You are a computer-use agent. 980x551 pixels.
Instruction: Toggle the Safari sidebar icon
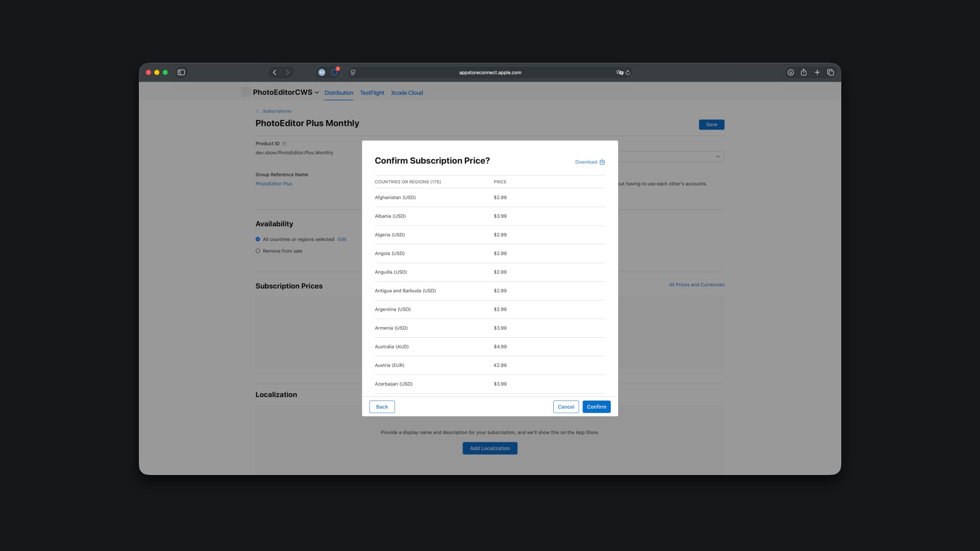(181, 72)
